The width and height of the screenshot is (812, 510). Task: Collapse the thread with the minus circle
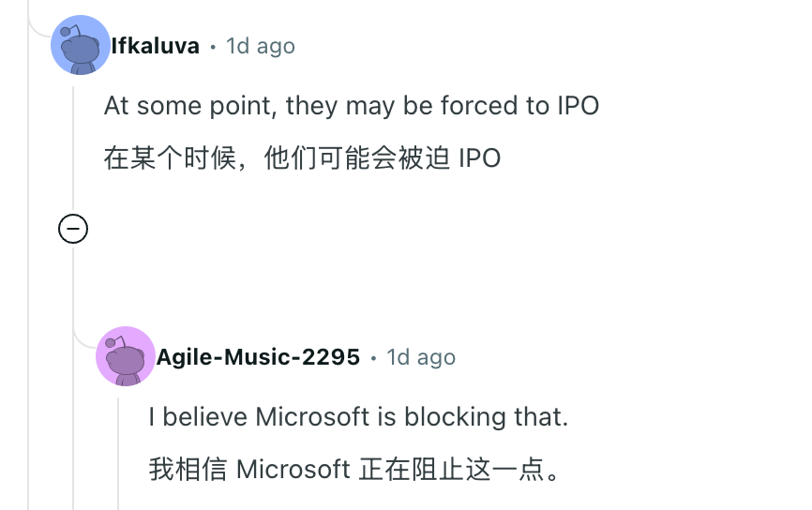click(x=73, y=229)
